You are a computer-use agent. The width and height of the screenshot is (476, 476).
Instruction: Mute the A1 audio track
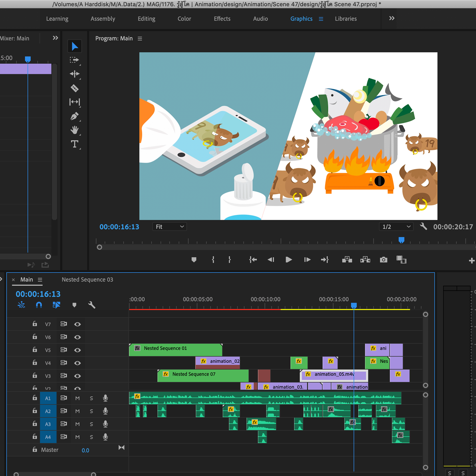point(77,398)
